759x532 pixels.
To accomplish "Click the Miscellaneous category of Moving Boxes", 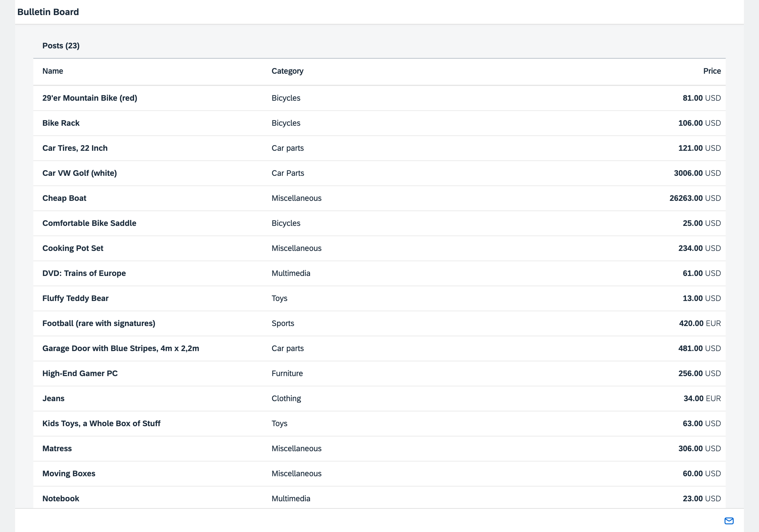I will coord(296,473).
